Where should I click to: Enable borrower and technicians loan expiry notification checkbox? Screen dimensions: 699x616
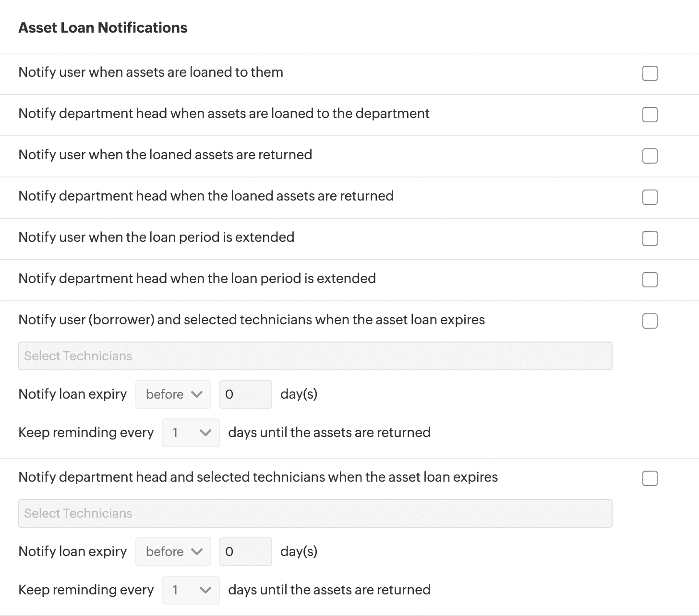pos(650,321)
